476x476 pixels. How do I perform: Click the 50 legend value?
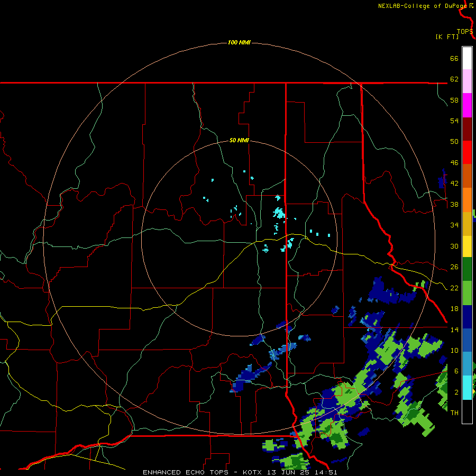(454, 141)
